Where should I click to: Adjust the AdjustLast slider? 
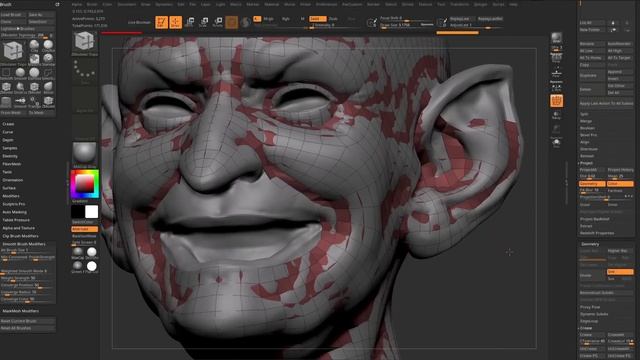pos(476,25)
